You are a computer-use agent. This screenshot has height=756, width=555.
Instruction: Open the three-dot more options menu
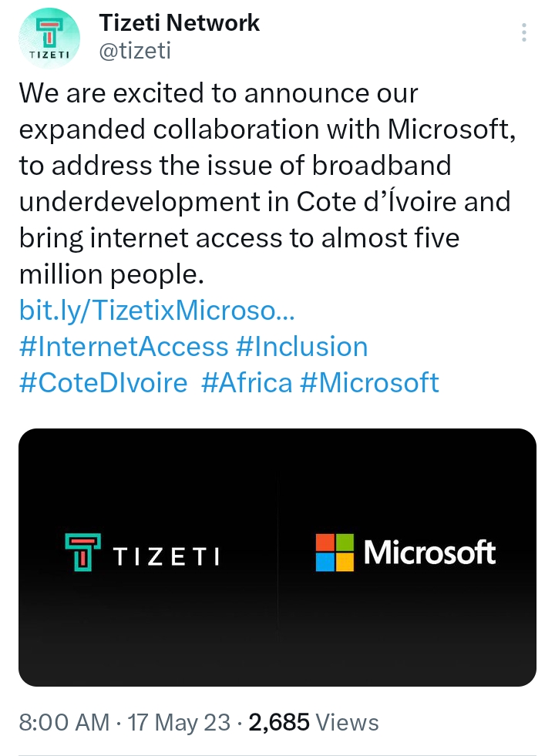pyautogui.click(x=524, y=33)
